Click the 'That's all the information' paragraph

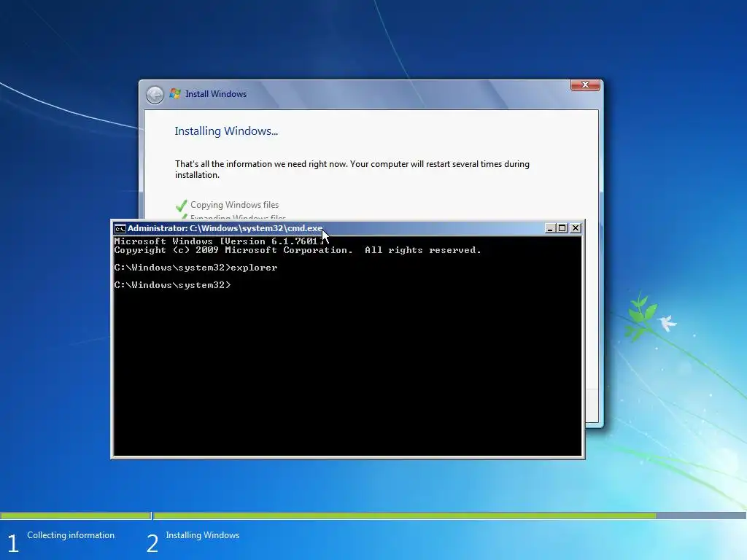352,169
